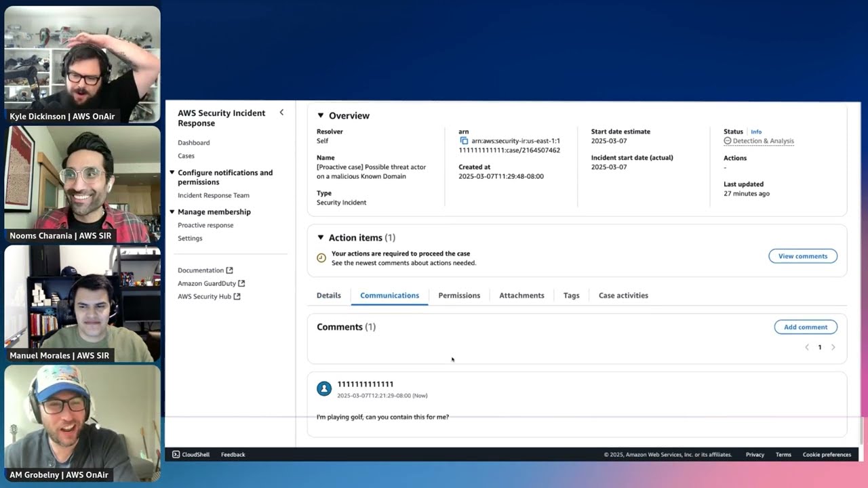
Task: Click the comment timestamp marked (Now)
Action: click(x=382, y=396)
